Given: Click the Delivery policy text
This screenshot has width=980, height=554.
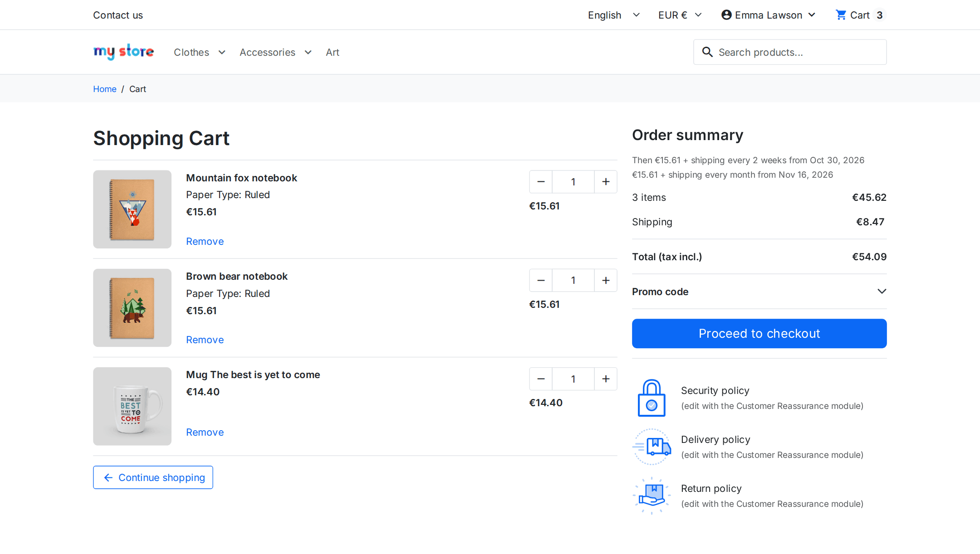Looking at the screenshot, I should pyautogui.click(x=715, y=439).
